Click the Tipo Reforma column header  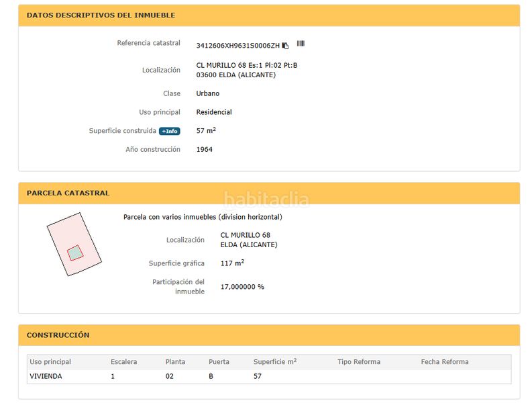359,362
